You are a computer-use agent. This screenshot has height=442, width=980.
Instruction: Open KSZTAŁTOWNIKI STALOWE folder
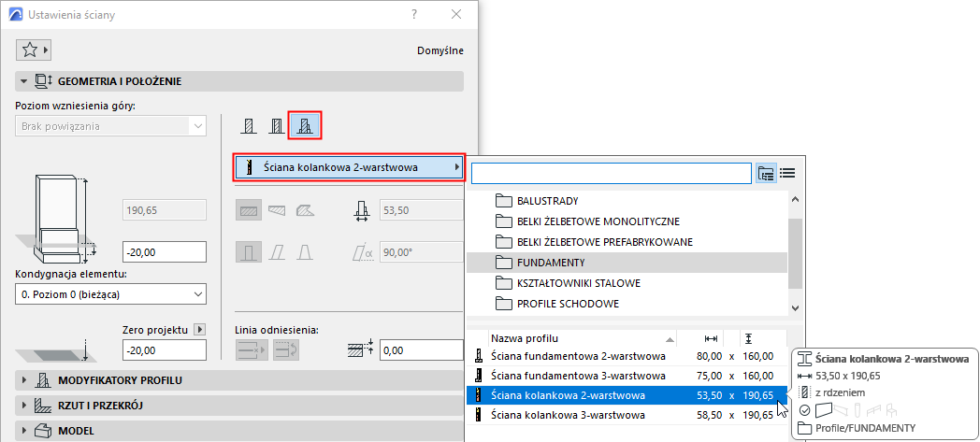[627, 283]
